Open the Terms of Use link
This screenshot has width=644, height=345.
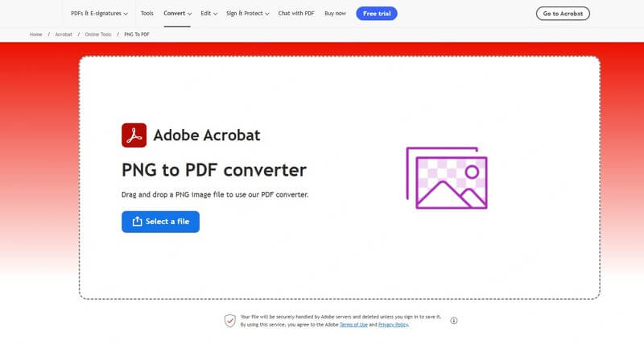point(353,325)
